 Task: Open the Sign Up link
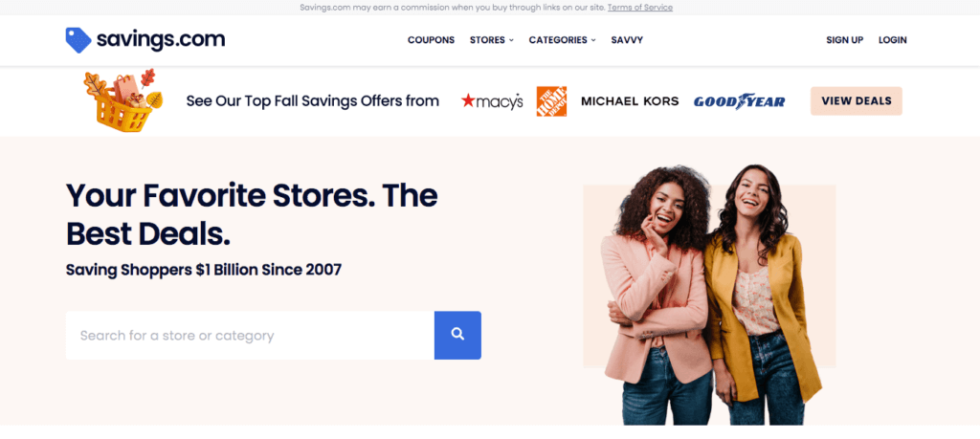pos(844,40)
